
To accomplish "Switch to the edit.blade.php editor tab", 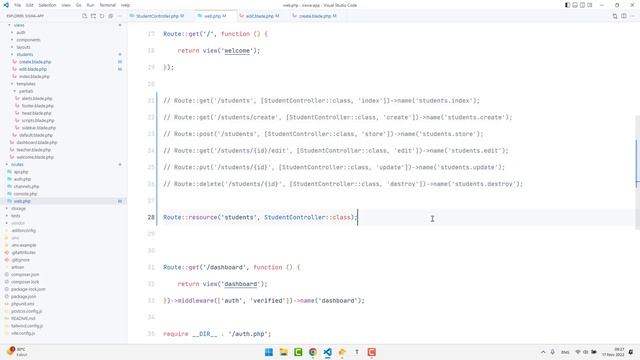I will tap(262, 16).
